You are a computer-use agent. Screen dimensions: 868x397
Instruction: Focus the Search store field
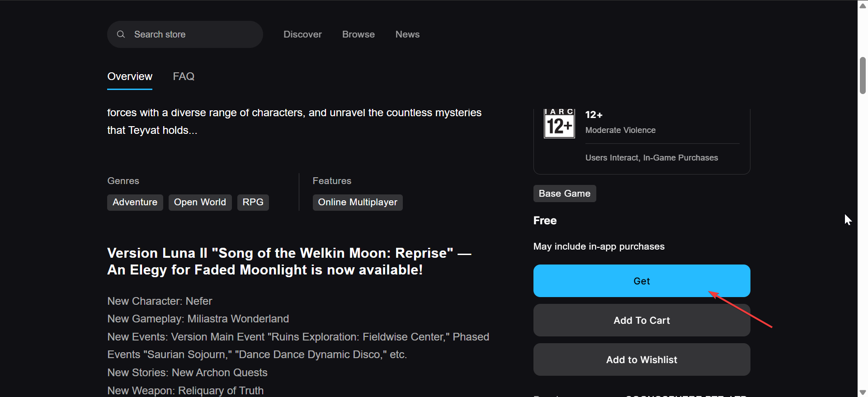coord(190,34)
